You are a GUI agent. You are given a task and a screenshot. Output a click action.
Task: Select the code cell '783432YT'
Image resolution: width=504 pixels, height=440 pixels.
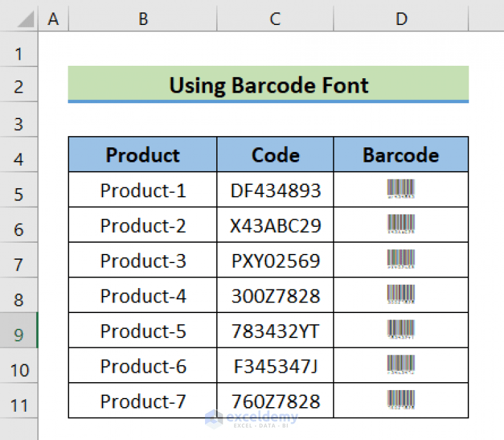click(275, 330)
